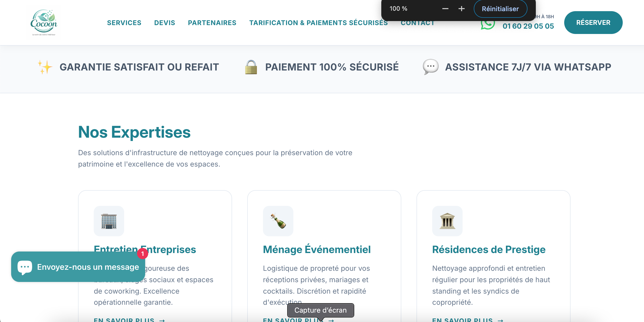644x322 pixels.
Task: Click the champagne bottle icon
Action: click(x=278, y=221)
